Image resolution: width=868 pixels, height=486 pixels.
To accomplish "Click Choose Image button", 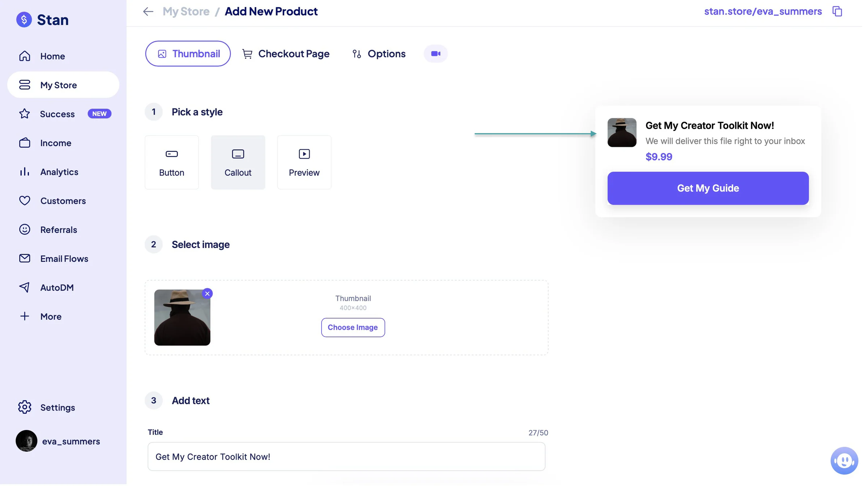I will coord(353,327).
